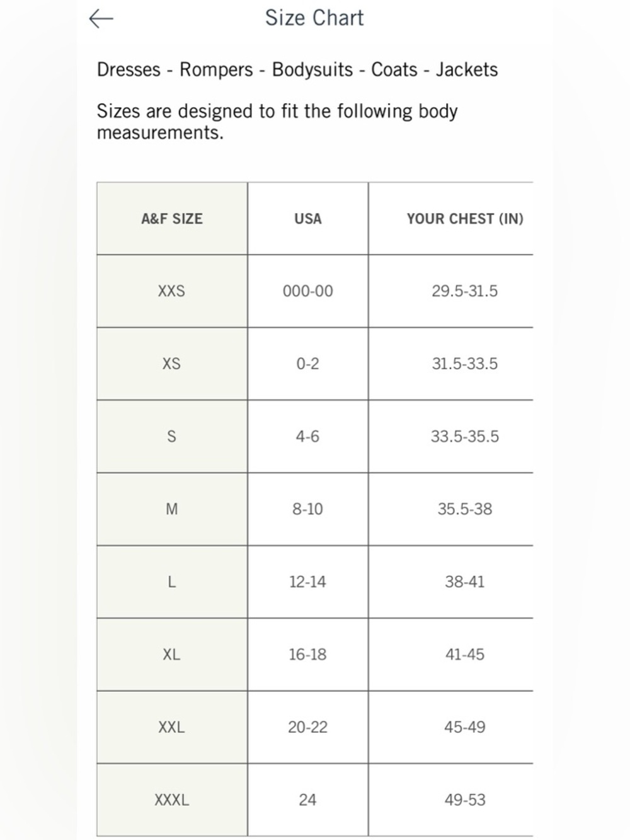Screen dimensions: 630x840
Task: Select the XXL size cell
Action: click(171, 727)
